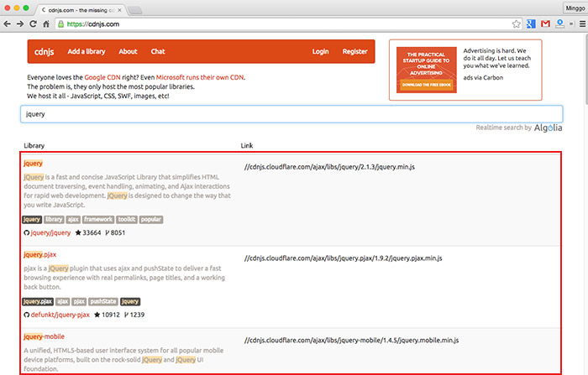This screenshot has height=375, width=588.
Task: Open the browser home icon
Action: 45,24
